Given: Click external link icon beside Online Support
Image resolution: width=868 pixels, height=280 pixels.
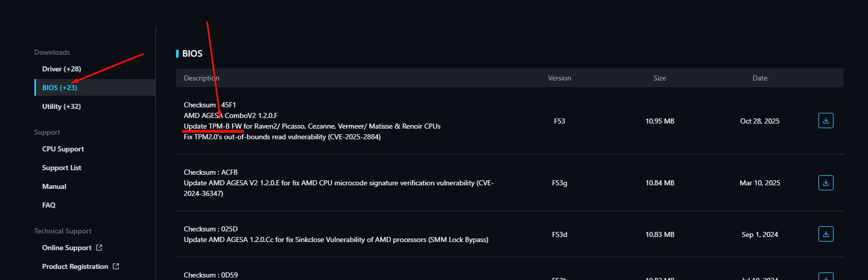Looking at the screenshot, I should [99, 248].
